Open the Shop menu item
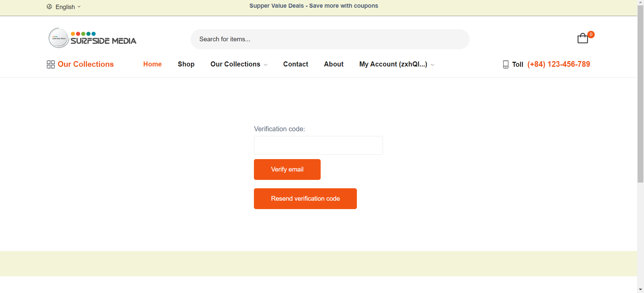Screen dimensions: 644x293 [186, 64]
